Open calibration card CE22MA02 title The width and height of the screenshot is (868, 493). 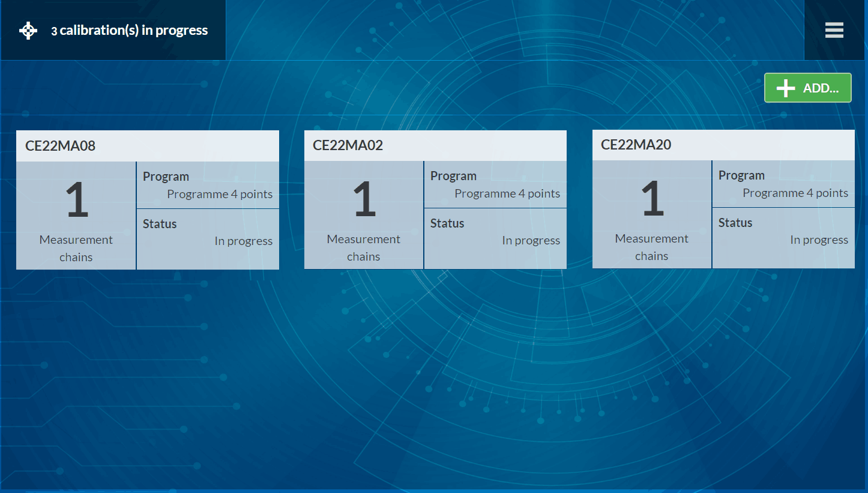tap(348, 145)
